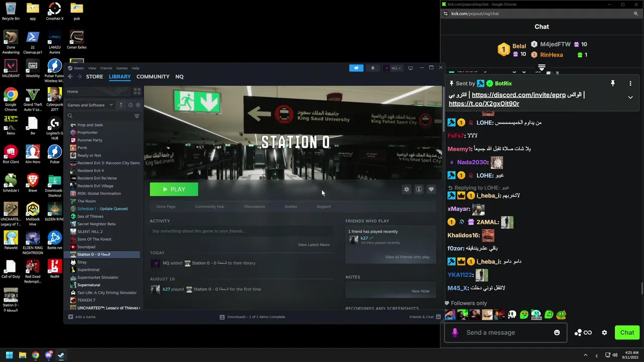The height and width of the screenshot is (362, 644).
Task: Open Station 0 Store Page tab
Action: [166, 207]
